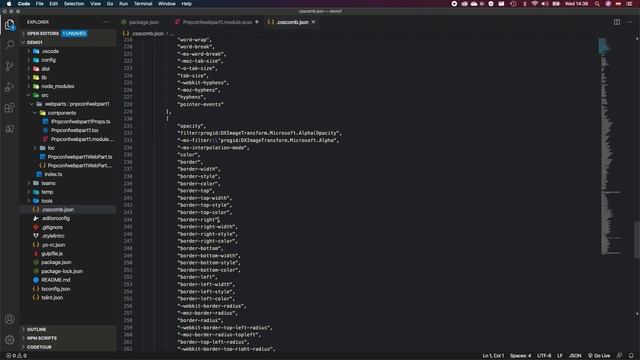Change line ending via LF status item

pyautogui.click(x=560, y=356)
